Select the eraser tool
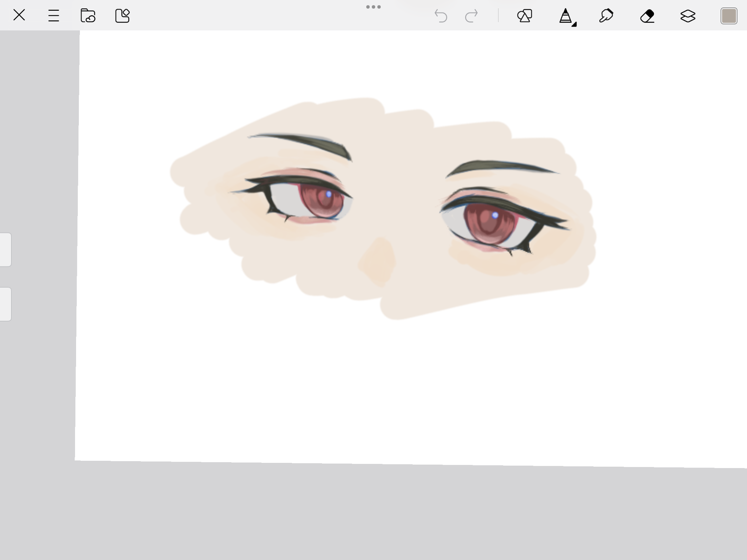 click(x=647, y=16)
